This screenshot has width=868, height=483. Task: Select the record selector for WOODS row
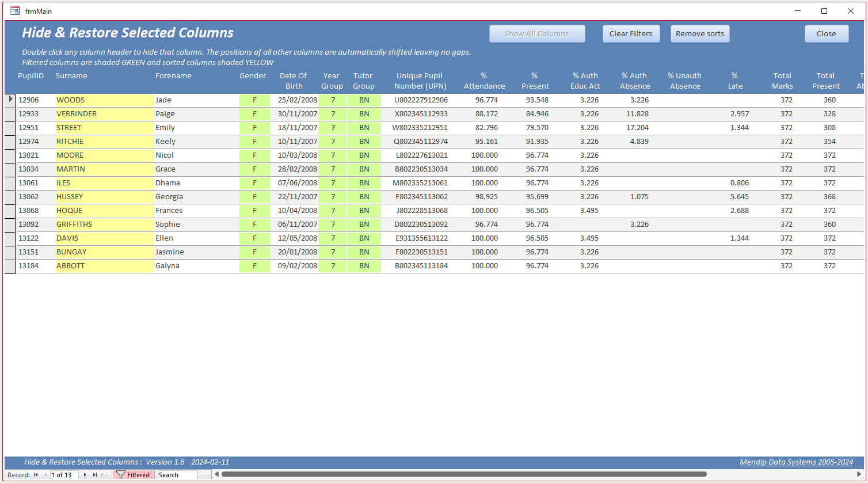[10, 100]
